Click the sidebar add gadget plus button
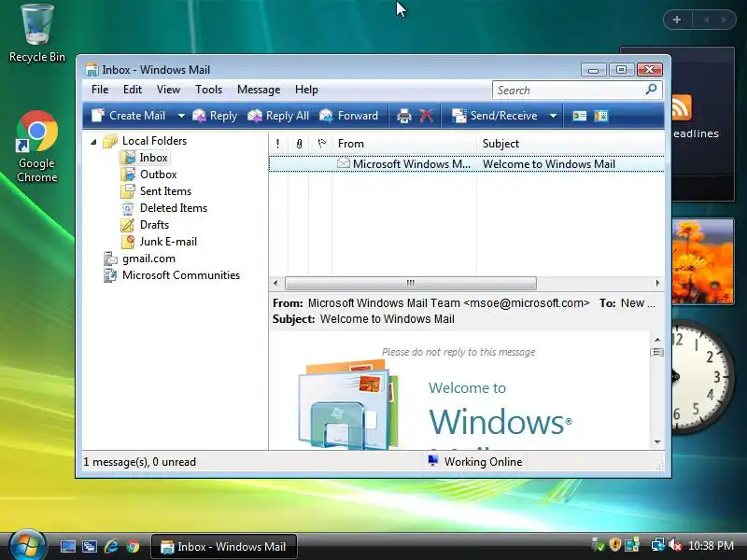This screenshot has width=747, height=560. pyautogui.click(x=677, y=20)
